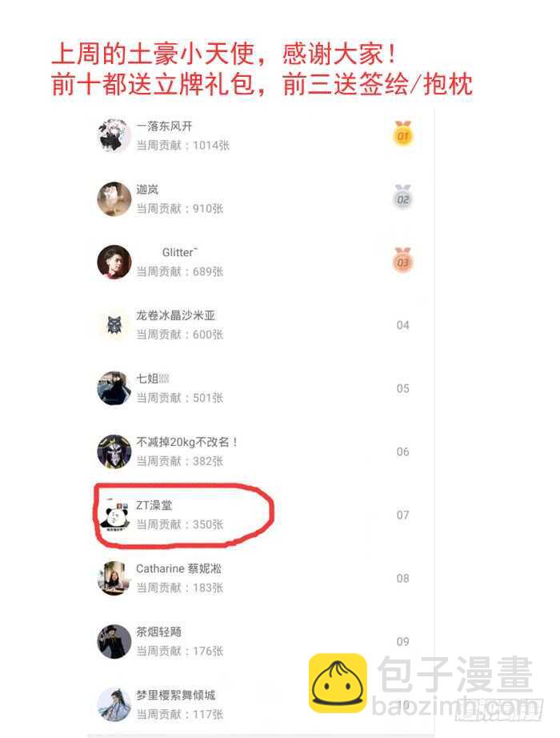Open the avatar beside Glitter
The width and height of the screenshot is (560, 738).
point(114,262)
